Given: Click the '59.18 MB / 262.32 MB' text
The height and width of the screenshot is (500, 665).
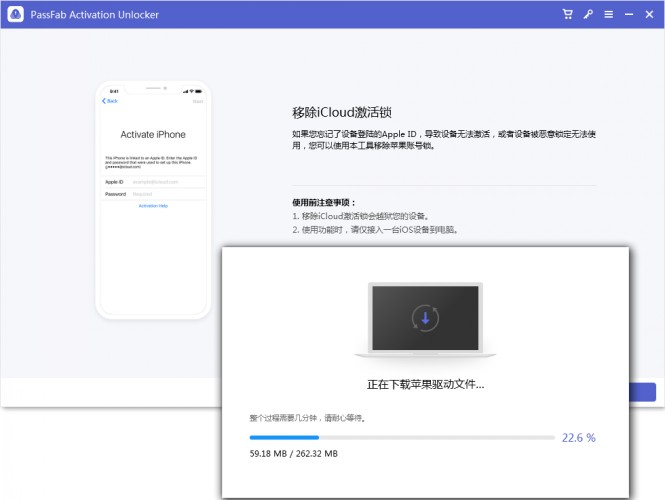Looking at the screenshot, I should [293, 453].
